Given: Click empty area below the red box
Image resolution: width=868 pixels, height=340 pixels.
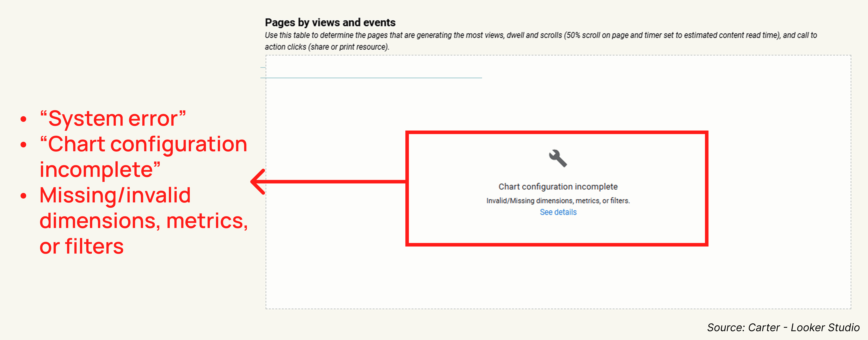Looking at the screenshot, I should click(x=557, y=277).
